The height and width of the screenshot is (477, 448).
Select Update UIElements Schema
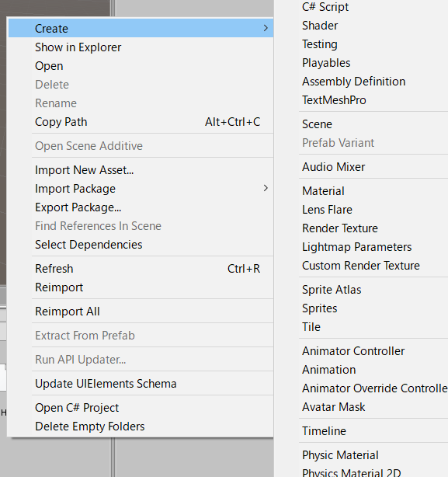click(141, 383)
